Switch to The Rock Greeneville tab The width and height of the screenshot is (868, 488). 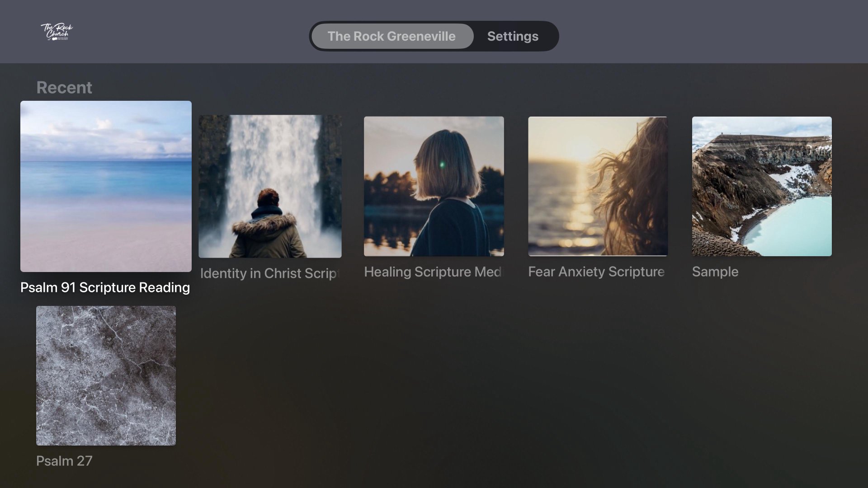coord(392,36)
